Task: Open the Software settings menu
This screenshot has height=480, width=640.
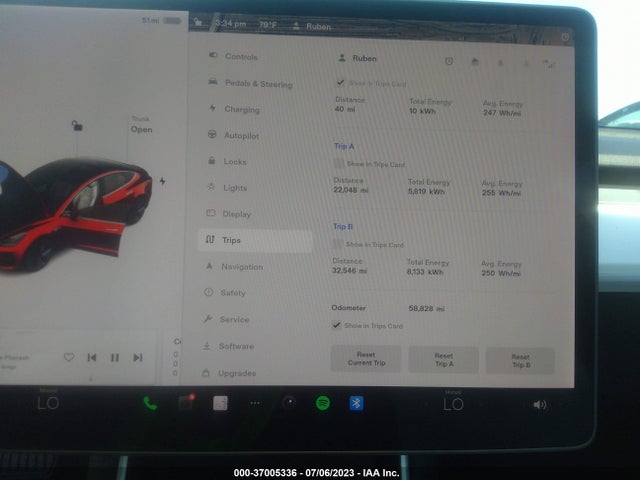Action: pos(228,346)
